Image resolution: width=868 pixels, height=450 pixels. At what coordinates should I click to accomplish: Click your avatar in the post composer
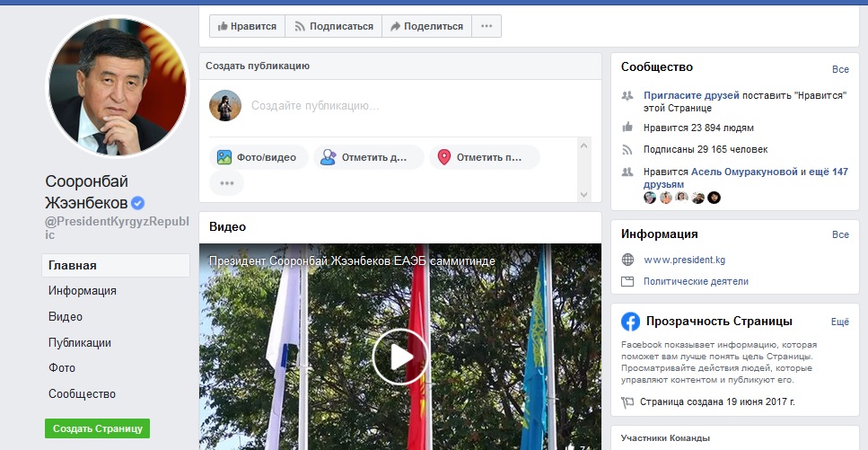pos(225,105)
